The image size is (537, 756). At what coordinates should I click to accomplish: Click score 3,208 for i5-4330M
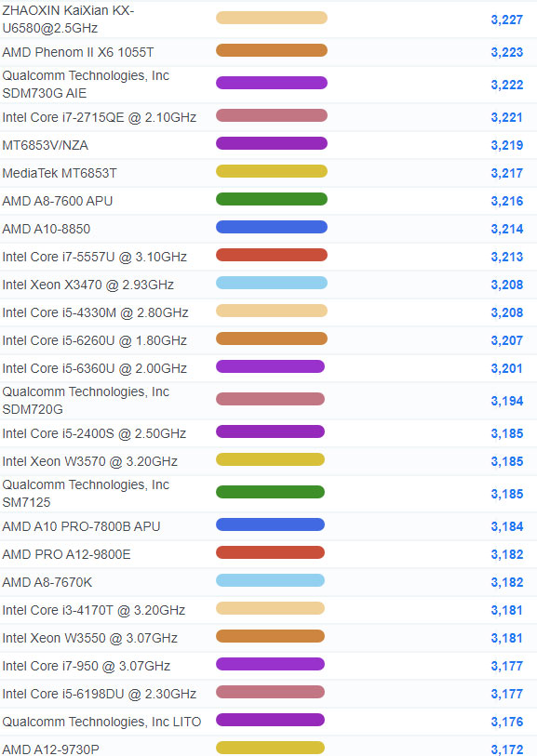[x=507, y=313]
